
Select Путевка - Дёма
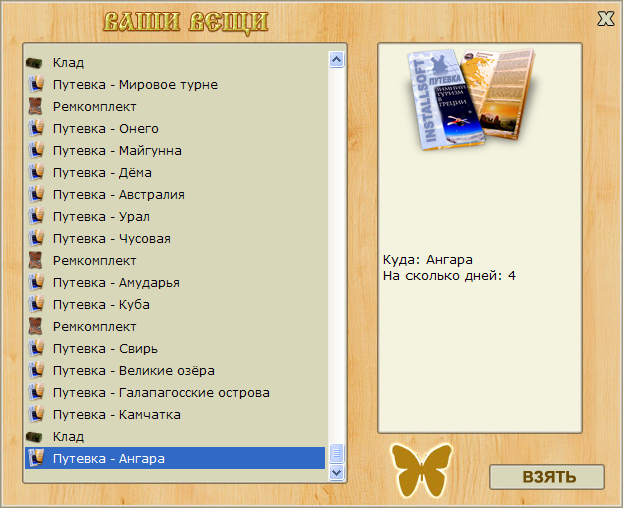click(175, 172)
